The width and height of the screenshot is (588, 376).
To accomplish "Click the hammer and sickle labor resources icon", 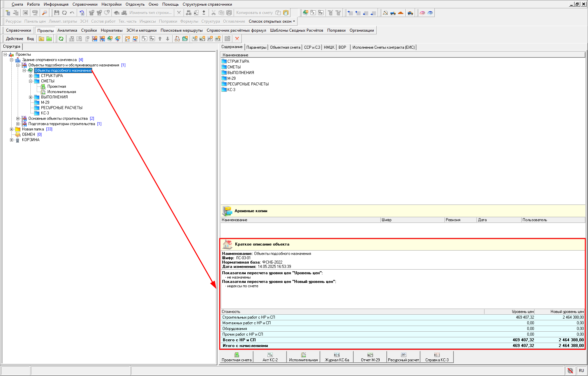I will point(385,13).
